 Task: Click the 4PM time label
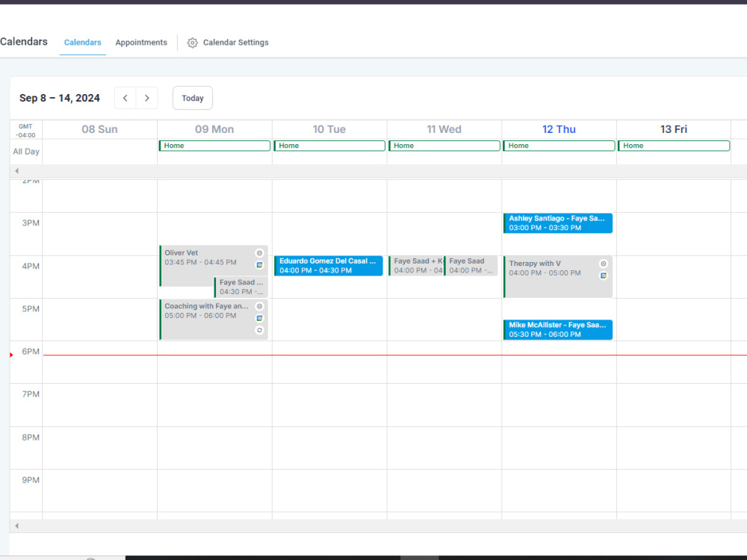(31, 267)
